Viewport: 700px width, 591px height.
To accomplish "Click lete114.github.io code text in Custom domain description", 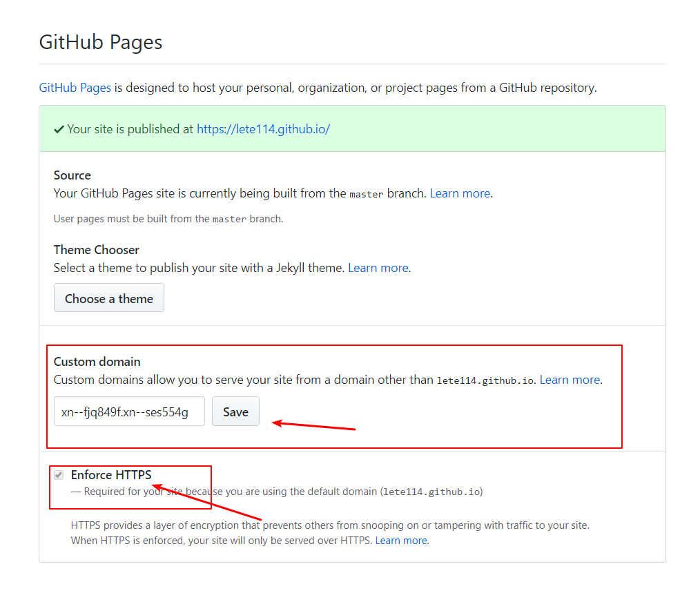I will coord(485,380).
